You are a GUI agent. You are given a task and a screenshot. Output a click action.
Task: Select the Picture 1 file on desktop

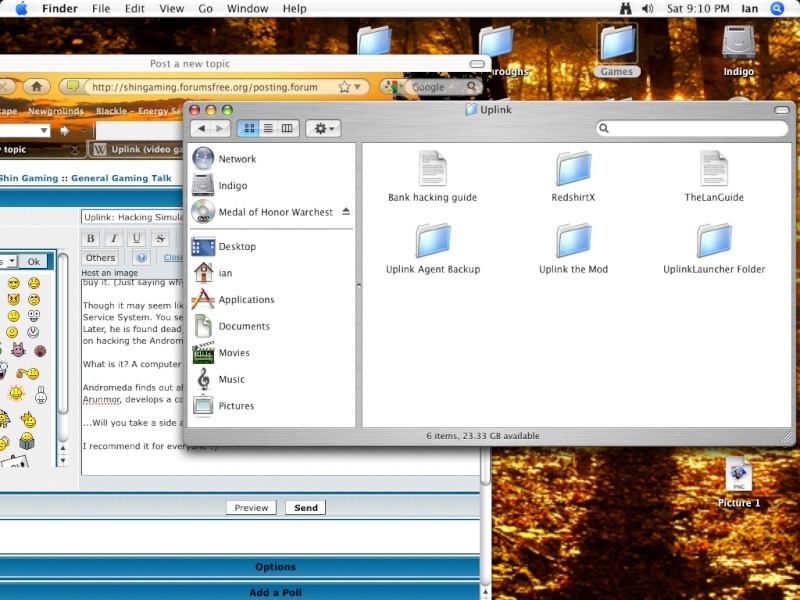point(738,481)
